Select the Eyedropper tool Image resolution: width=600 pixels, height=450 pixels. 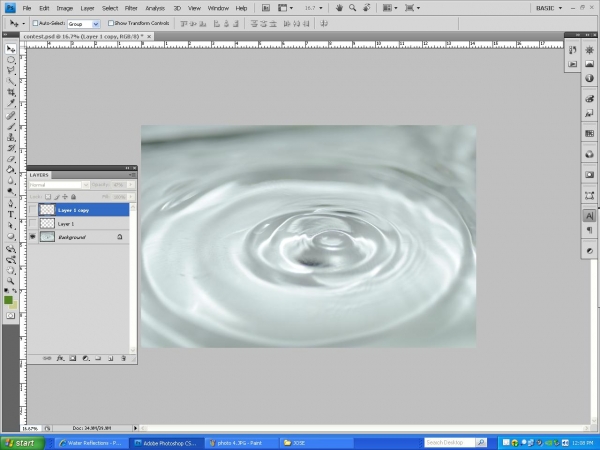pos(11,103)
